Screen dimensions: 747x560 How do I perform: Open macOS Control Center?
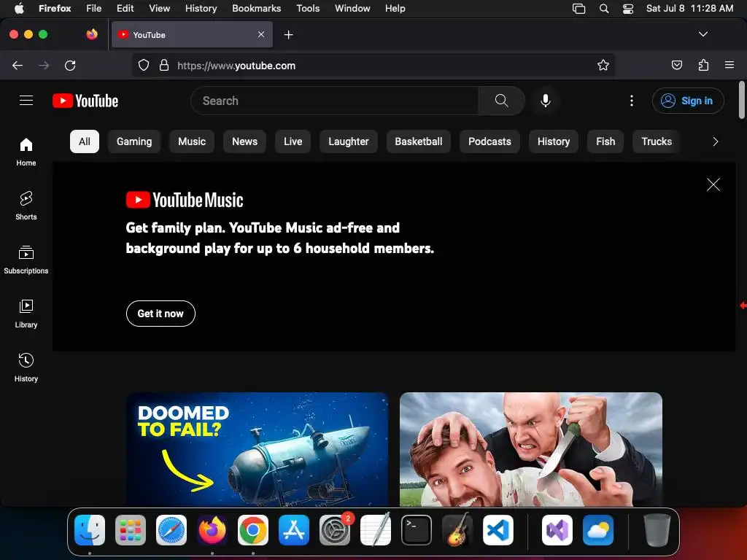628,9
